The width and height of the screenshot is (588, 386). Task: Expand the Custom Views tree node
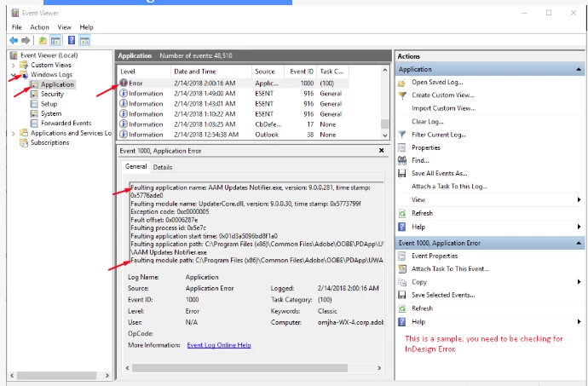(13, 66)
